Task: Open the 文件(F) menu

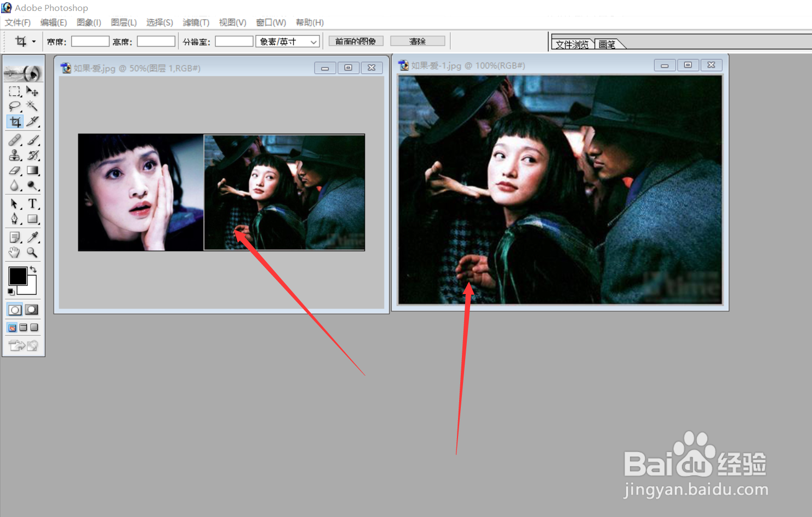Action: point(18,22)
